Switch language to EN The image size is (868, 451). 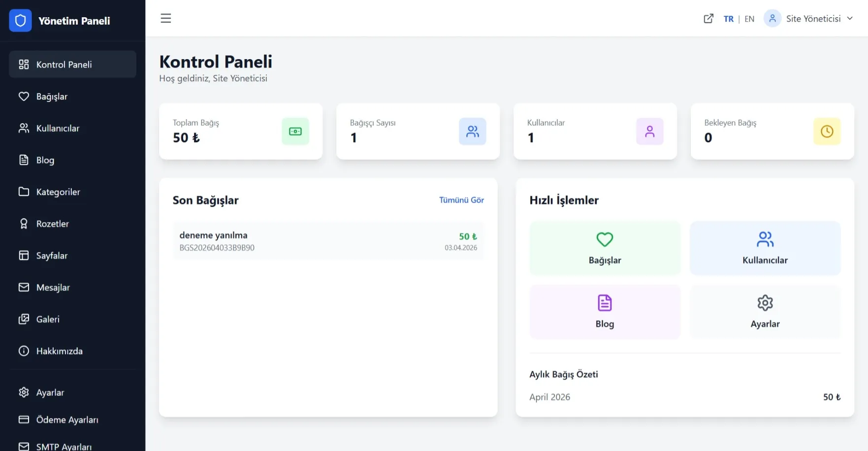[x=749, y=19]
